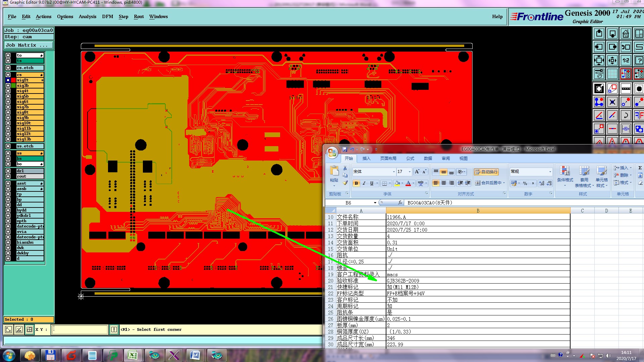Image resolution: width=644 pixels, height=362 pixels.
Task: Click the Excel format painter brush
Action: [x=345, y=183]
